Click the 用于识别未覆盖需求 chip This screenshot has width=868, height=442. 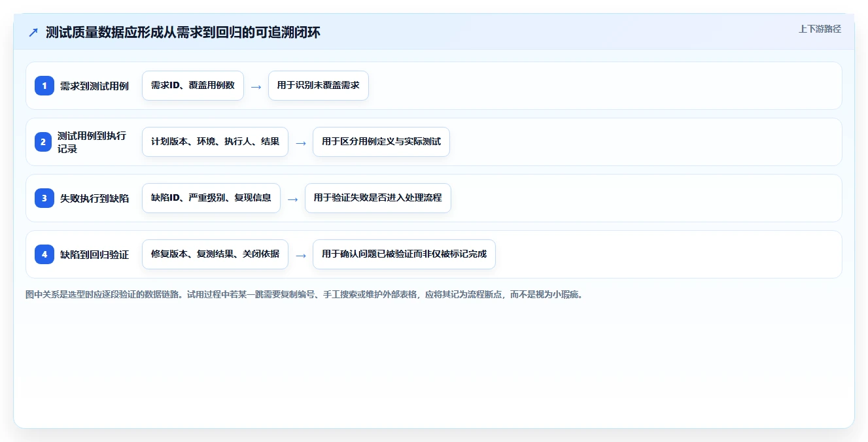coord(319,86)
